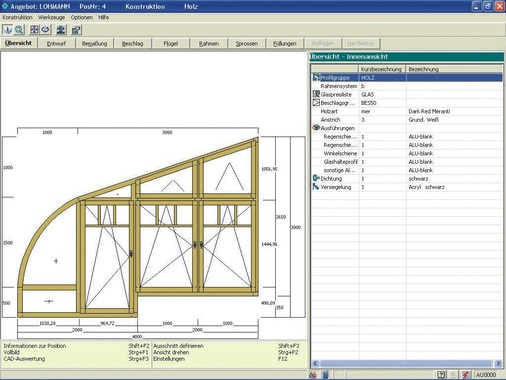
Task: Click the Acryl schwarz cell
Action: point(426,187)
